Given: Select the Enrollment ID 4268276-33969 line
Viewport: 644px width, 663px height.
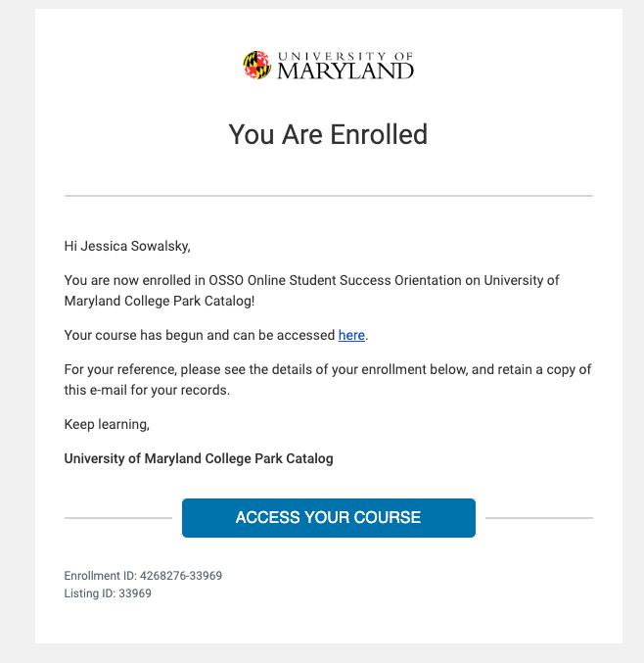Looking at the screenshot, I should point(143,576).
